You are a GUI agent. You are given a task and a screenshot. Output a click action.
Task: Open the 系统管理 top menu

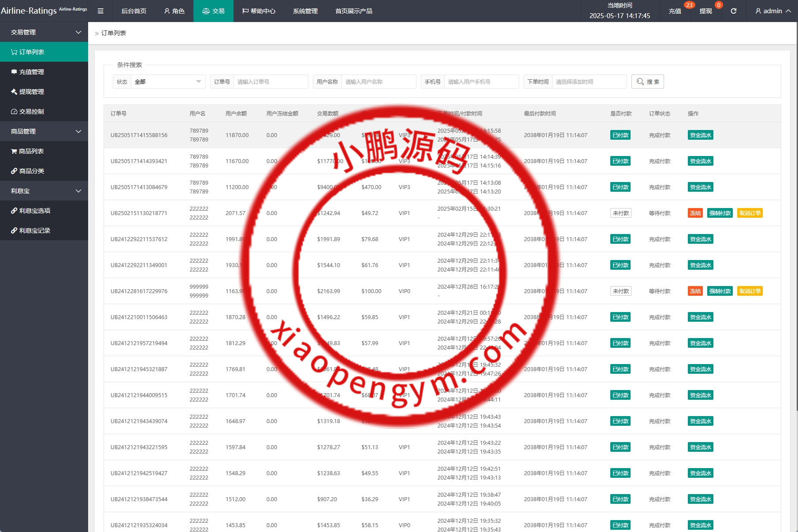click(305, 11)
